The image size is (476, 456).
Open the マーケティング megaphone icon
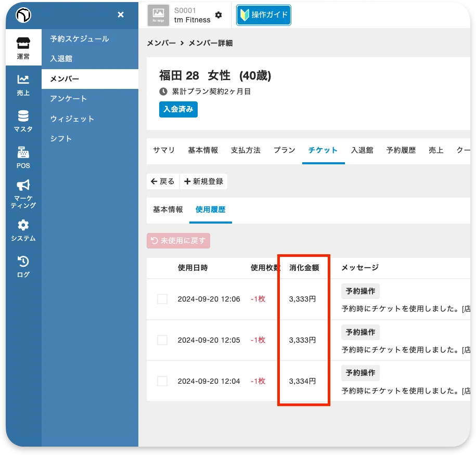click(x=23, y=194)
